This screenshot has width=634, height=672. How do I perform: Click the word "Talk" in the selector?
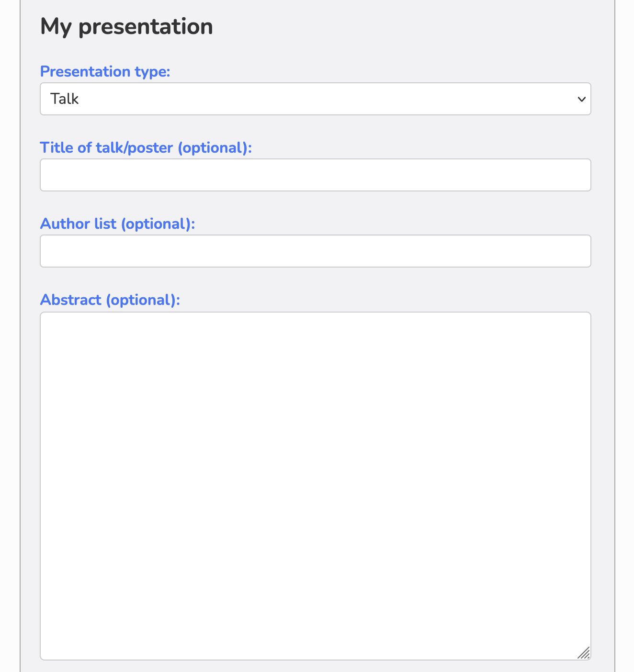coord(65,99)
